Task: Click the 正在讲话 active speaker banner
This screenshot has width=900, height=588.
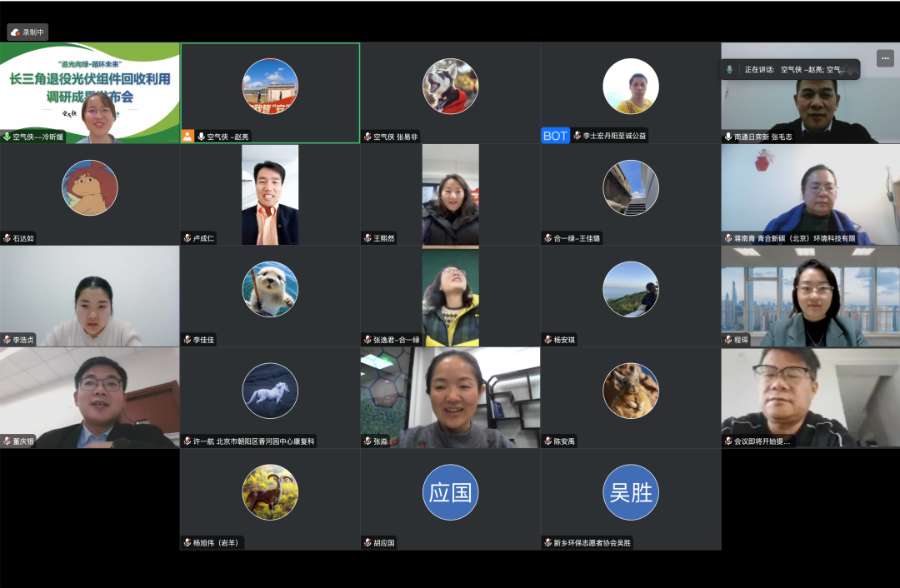Action: point(790,70)
